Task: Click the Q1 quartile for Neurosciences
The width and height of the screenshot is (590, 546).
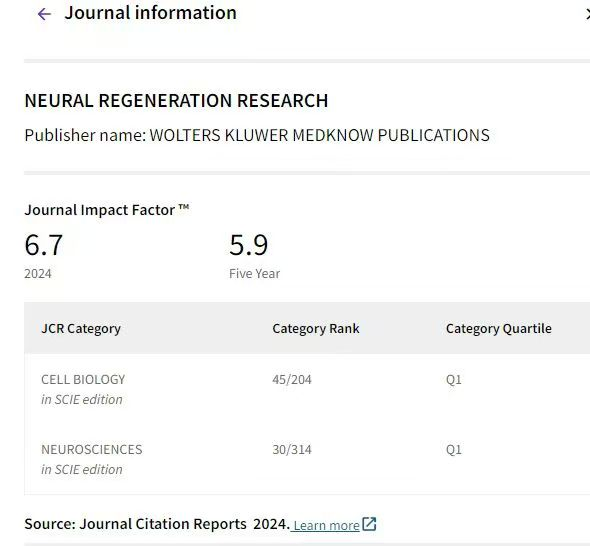Action: (453, 450)
